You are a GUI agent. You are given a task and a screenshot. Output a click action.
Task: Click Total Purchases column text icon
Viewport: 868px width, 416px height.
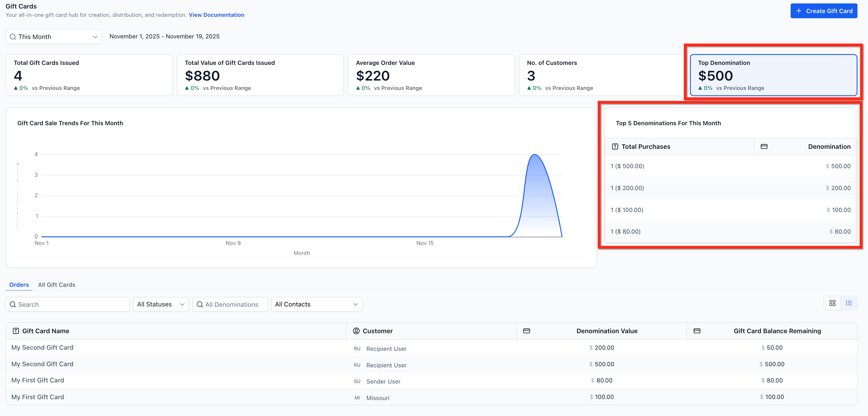pyautogui.click(x=615, y=147)
